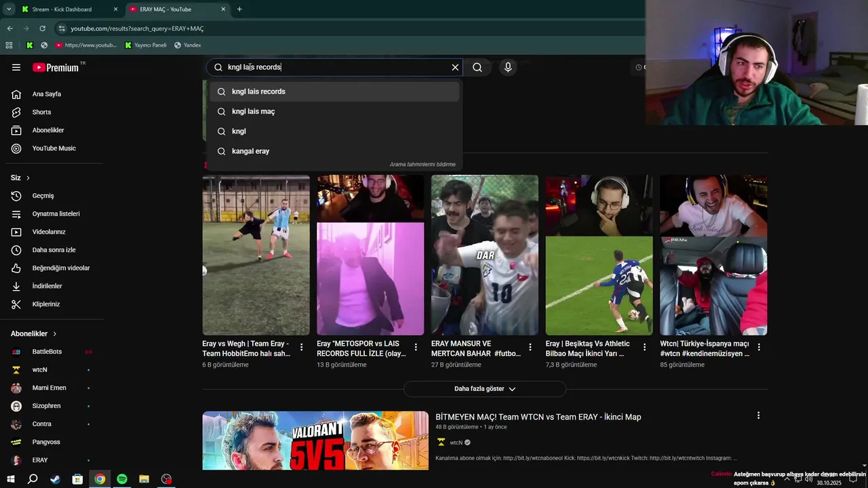Open BİTMEYEN MAÇ Valorant 5V5 thumbnail
868x488 pixels.
coord(315,441)
